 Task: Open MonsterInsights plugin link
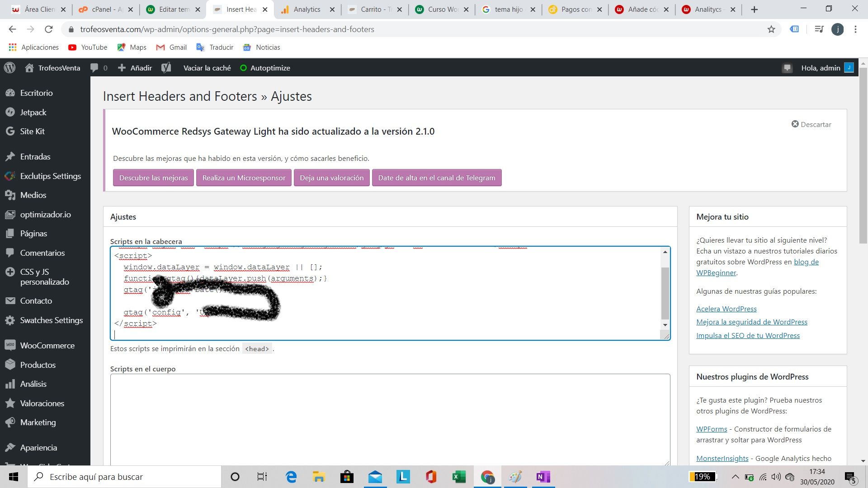click(722, 458)
